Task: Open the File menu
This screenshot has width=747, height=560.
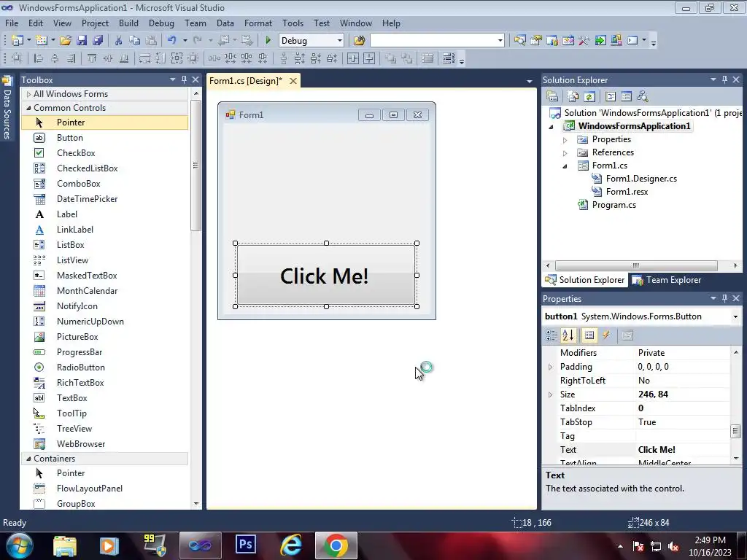Action: click(x=12, y=23)
